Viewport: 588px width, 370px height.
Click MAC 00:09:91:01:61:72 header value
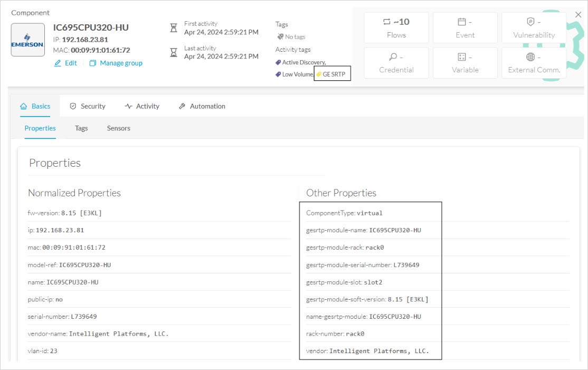tap(100, 50)
